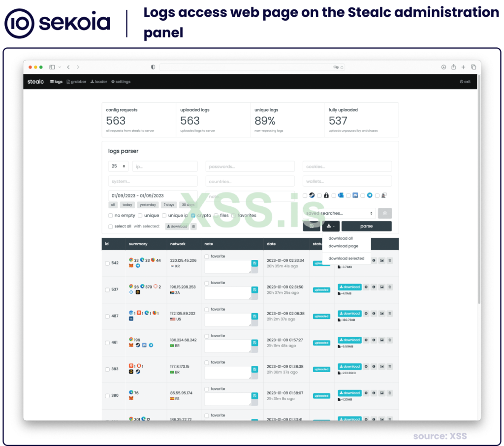Click the '7 days' date shortcut
The width and height of the screenshot is (504, 446).
pyautogui.click(x=169, y=205)
